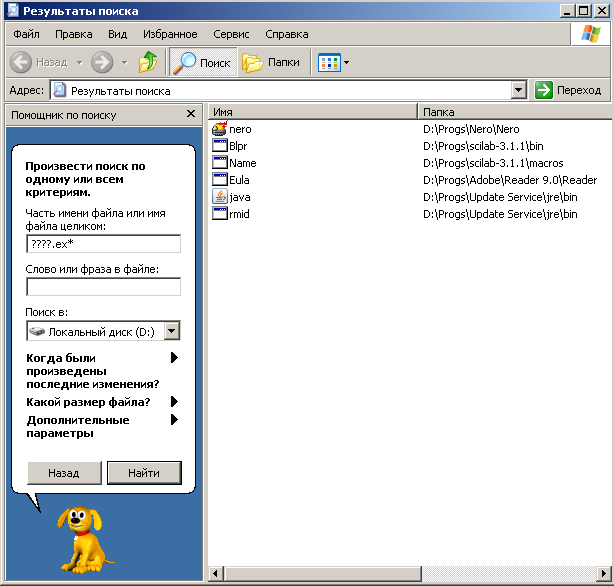
Task: Open the Избранное menu
Action: [x=170, y=34]
